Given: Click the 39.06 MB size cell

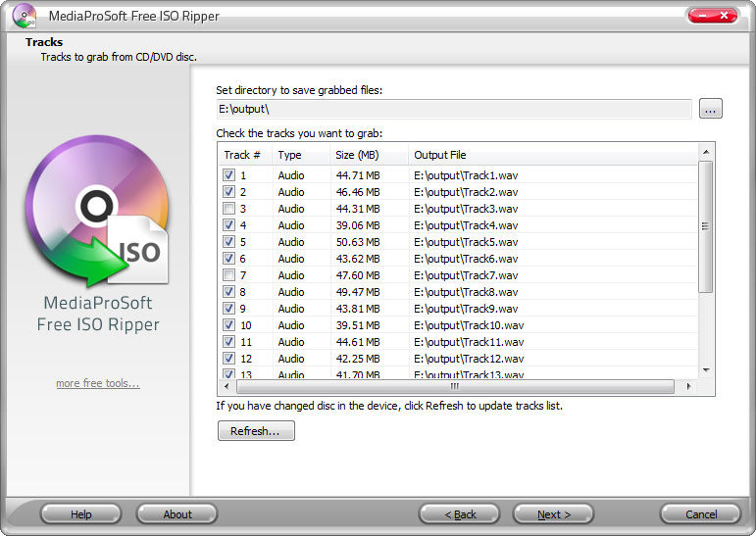Looking at the screenshot, I should click(358, 225).
